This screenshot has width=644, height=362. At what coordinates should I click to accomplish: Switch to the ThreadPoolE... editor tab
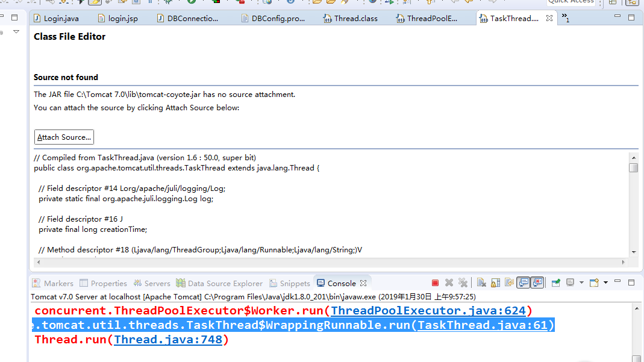(x=427, y=19)
